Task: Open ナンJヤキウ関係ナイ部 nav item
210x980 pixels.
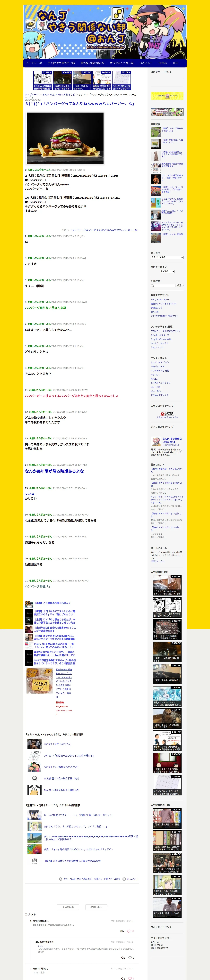Action: coord(61,63)
